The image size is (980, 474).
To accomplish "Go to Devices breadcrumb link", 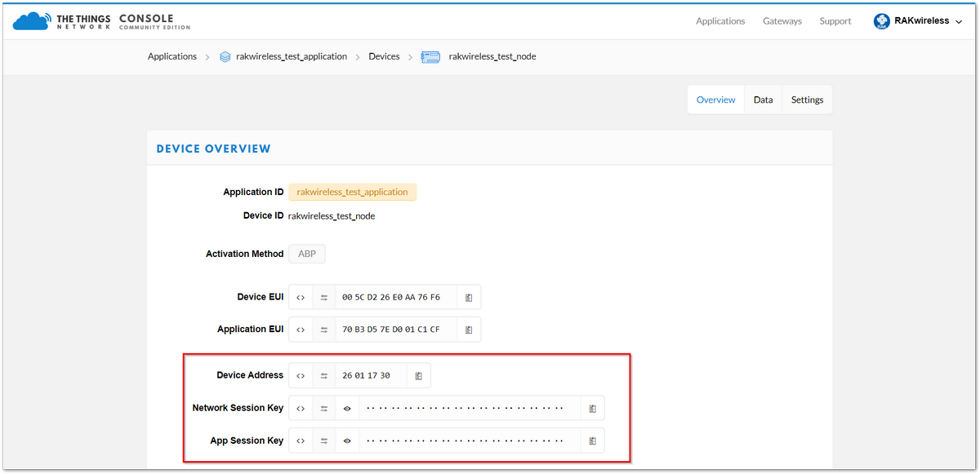I will (384, 56).
